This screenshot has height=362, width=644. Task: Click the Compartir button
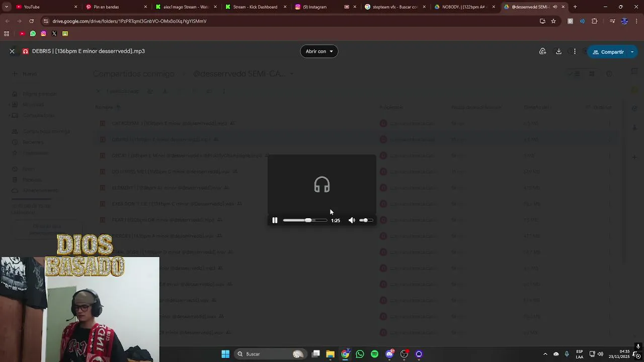(x=608, y=52)
